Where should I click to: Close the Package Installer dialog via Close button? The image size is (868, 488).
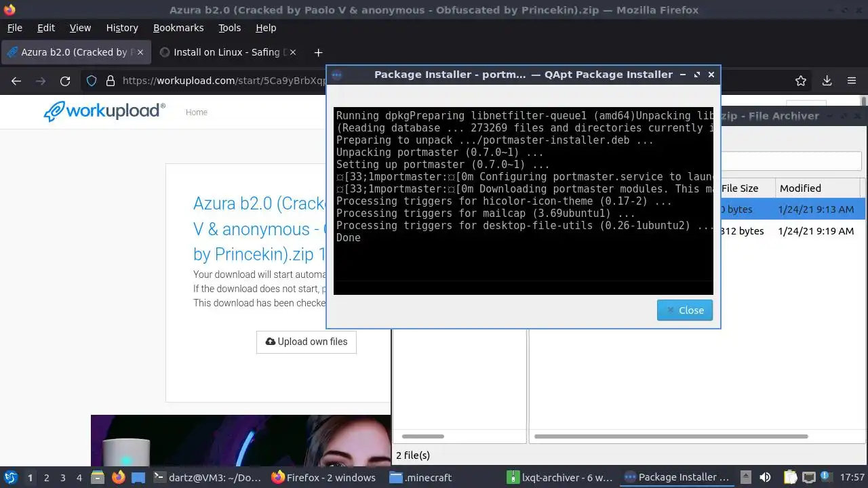pos(684,310)
